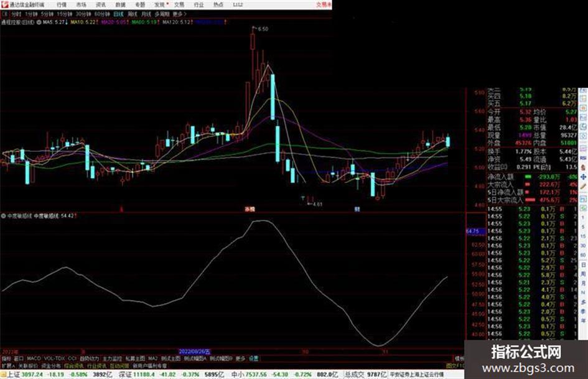This screenshot has height=379, width=588.
Task: Click the 上证 3097.24 index in status bar
Action: click(25, 375)
